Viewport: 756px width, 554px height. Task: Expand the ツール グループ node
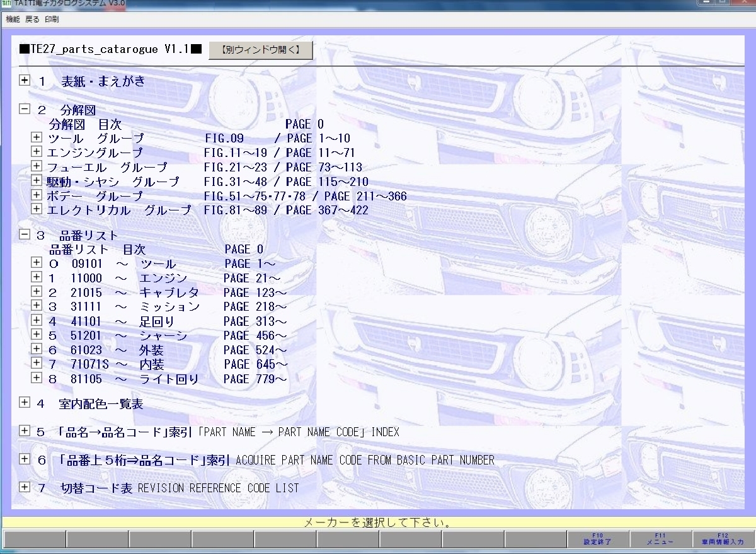[37, 138]
